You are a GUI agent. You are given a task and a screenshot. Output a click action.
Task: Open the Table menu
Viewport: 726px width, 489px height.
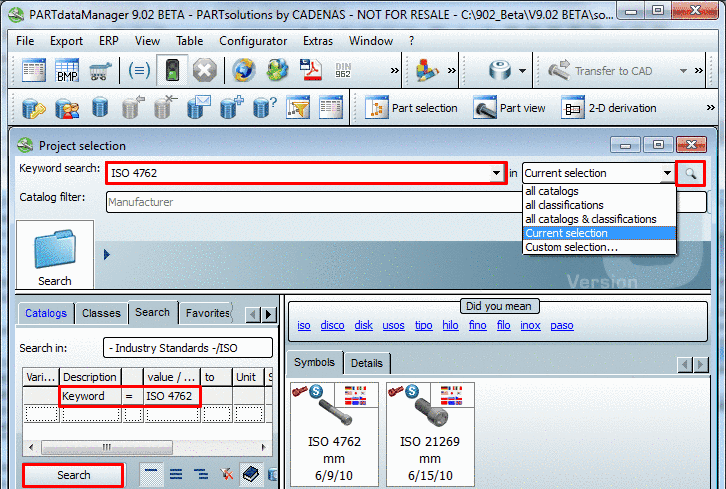(189, 41)
